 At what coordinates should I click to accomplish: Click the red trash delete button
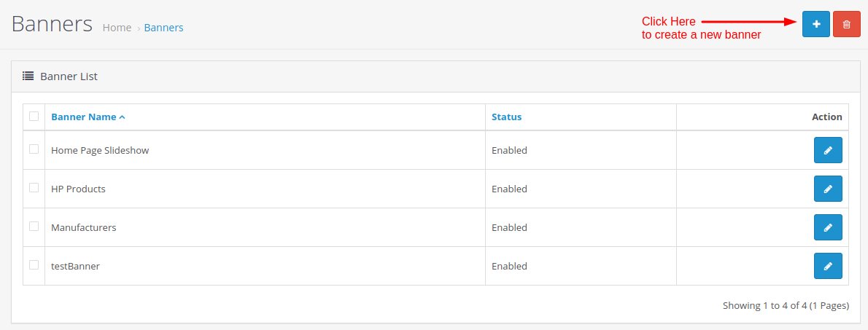point(846,24)
